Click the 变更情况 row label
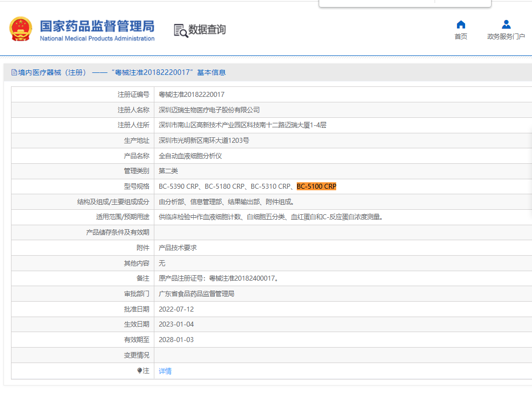This screenshot has width=532, height=399. 136,355
